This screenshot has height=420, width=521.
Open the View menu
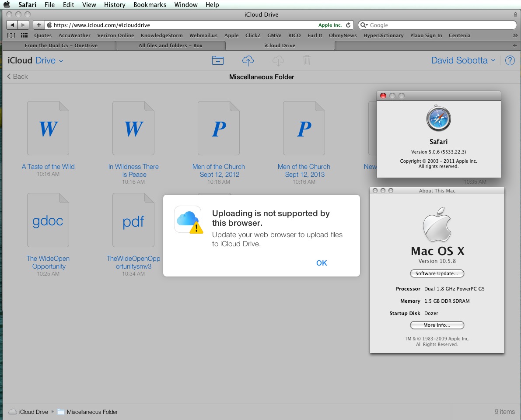pos(89,5)
